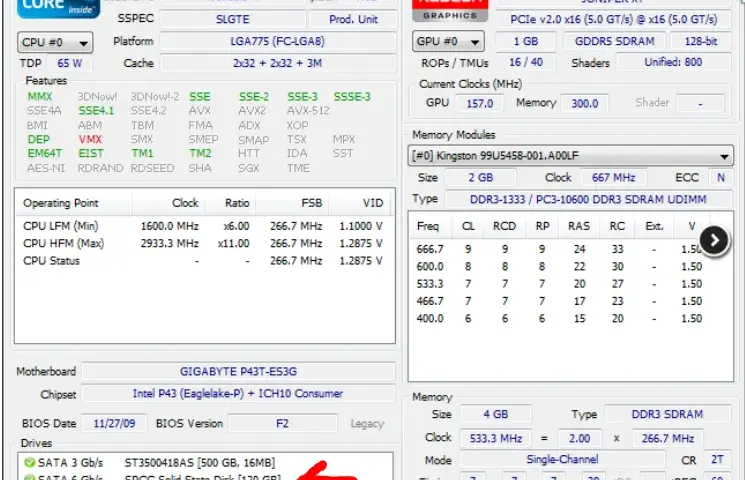Click the module clock 667 MHz field
The height and width of the screenshot is (480, 745).
[613, 178]
